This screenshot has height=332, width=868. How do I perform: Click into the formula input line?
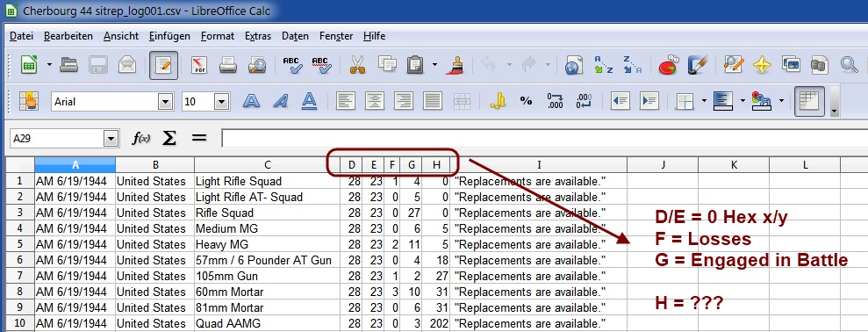(545, 139)
